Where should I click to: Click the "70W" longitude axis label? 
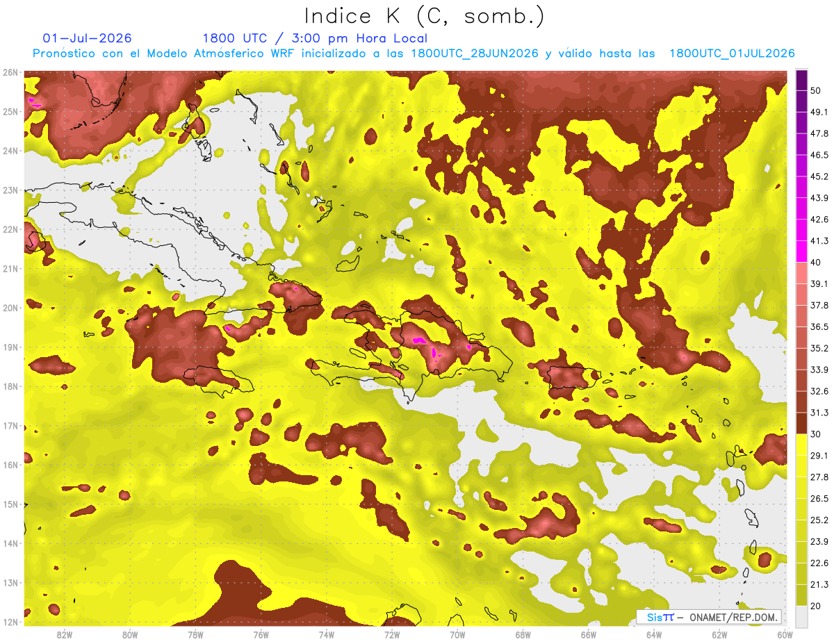(457, 635)
